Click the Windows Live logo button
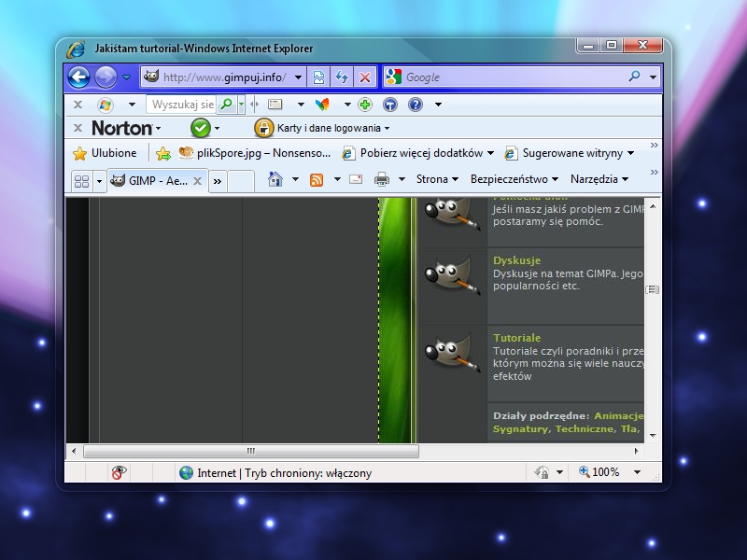Viewport: 747px width, 560px height. click(106, 105)
